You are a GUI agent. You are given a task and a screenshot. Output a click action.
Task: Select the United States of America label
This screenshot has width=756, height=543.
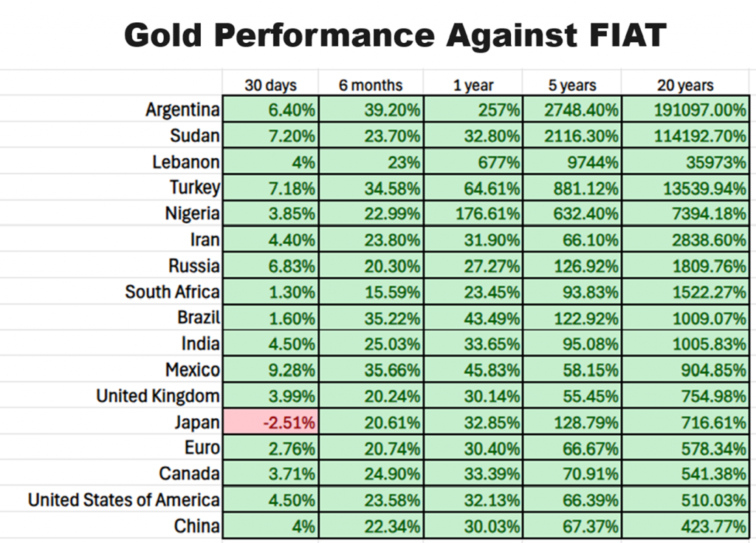click(123, 500)
